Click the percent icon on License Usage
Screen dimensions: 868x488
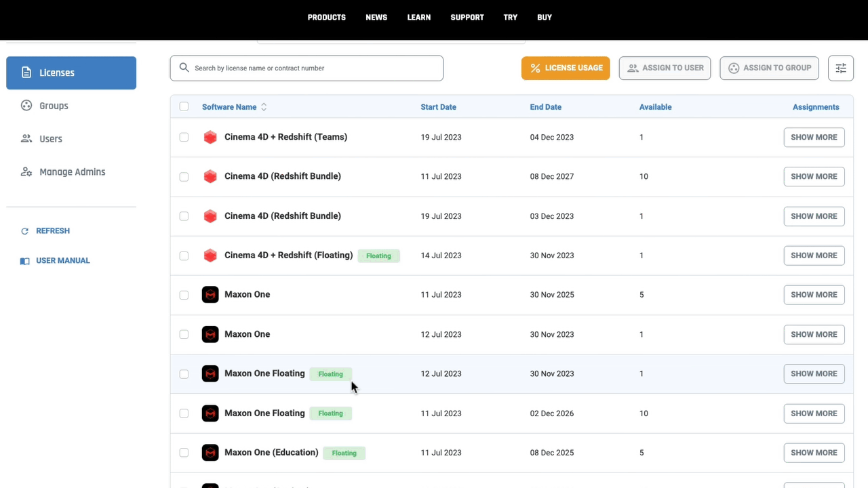pos(535,68)
